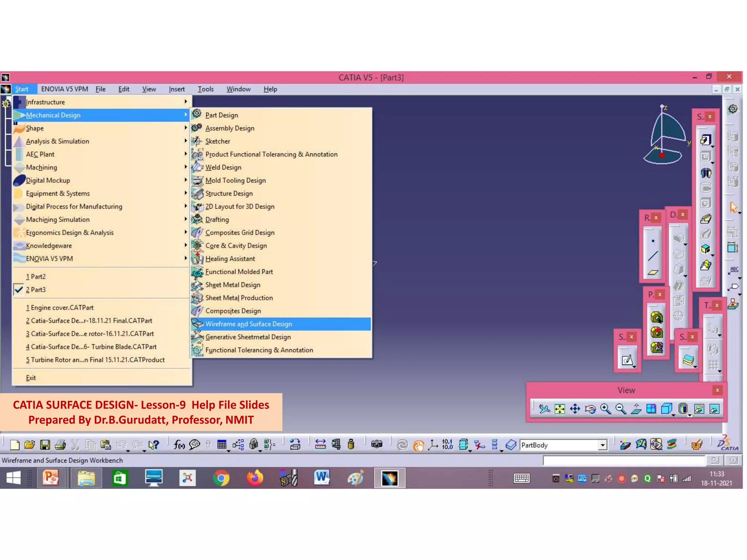747x560 pixels.
Task: Select the Pan view icon
Action: pyautogui.click(x=575, y=409)
